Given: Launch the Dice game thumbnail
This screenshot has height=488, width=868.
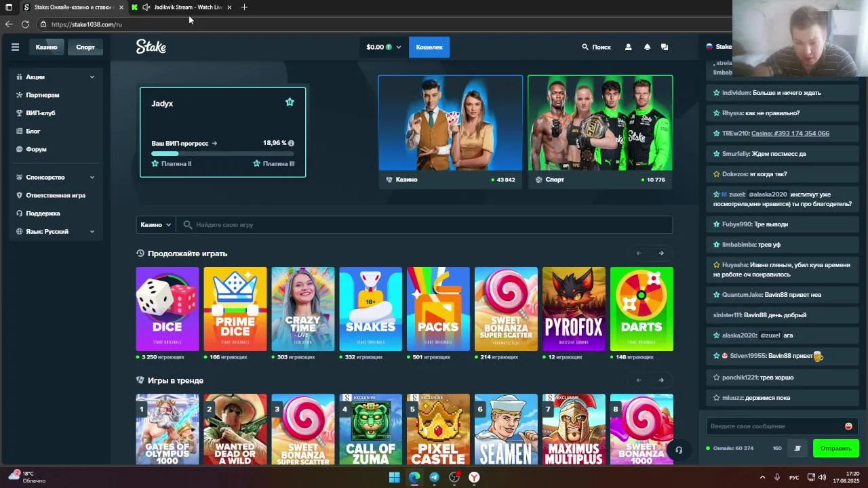Looking at the screenshot, I should [x=167, y=309].
